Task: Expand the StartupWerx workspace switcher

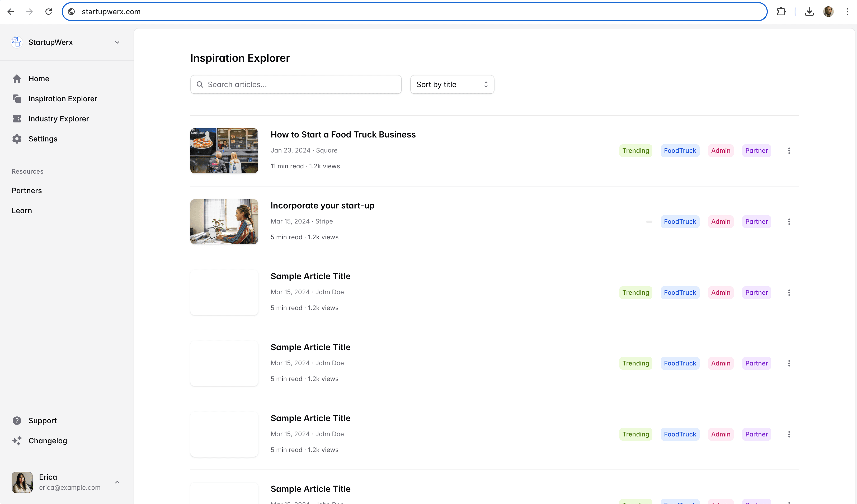Action: [117, 42]
